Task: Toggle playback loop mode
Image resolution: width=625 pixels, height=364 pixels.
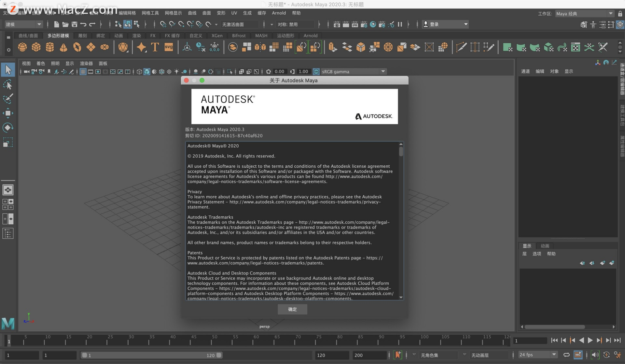Action: pos(566,355)
